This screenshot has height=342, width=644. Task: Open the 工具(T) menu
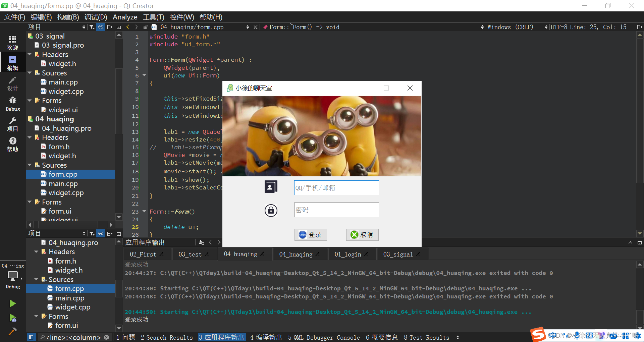[153, 17]
